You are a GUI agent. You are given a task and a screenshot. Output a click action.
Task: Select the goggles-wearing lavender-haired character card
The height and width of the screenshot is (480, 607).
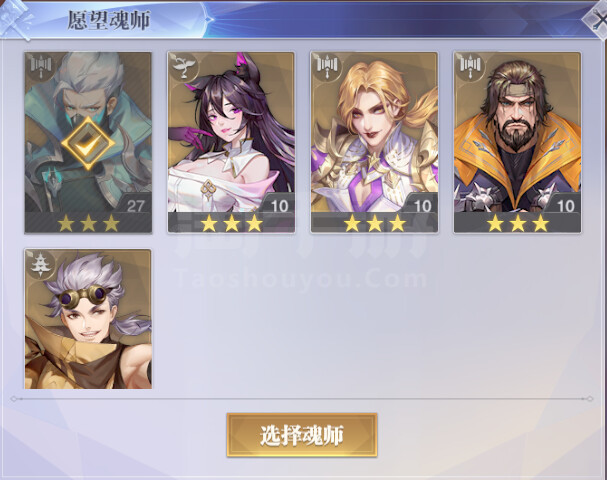pyautogui.click(x=88, y=319)
